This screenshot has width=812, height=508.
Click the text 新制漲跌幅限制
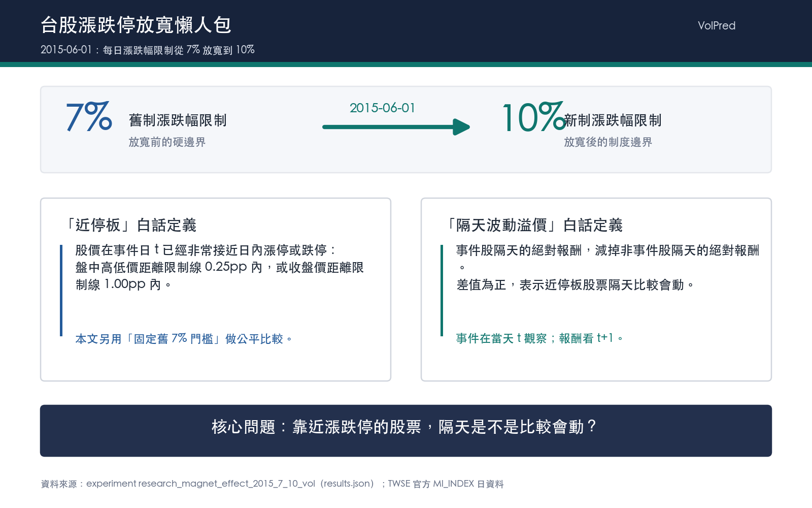tap(613, 120)
